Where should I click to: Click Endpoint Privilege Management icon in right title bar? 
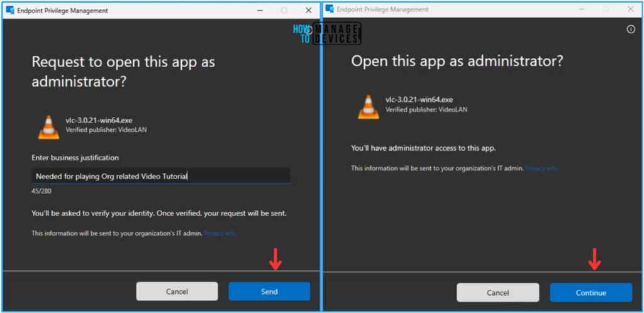tap(330, 9)
